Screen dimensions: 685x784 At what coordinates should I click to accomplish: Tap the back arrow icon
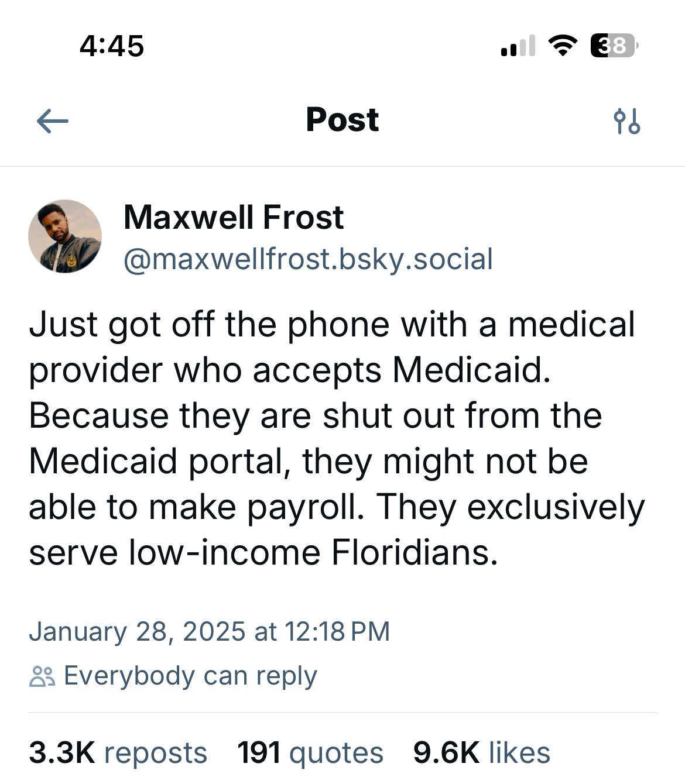[x=53, y=122]
